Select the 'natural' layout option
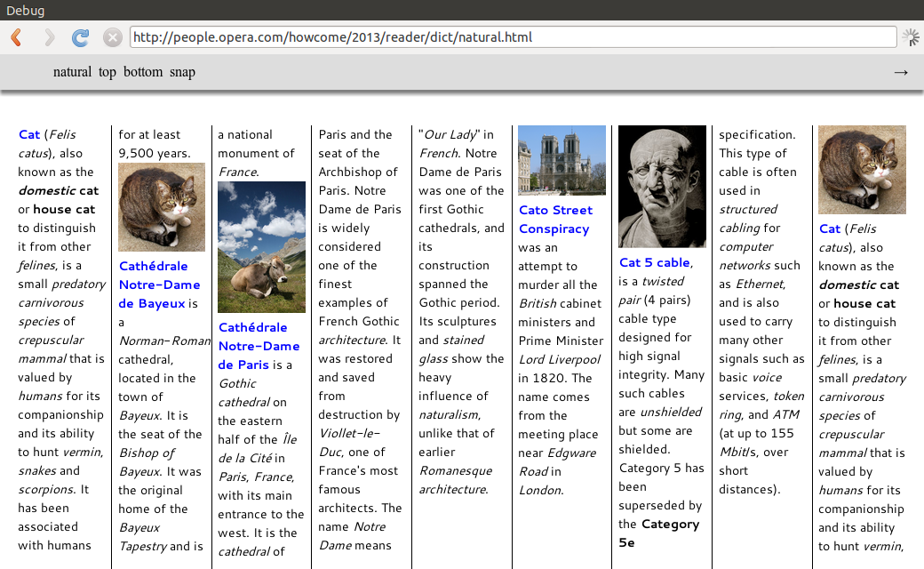The width and height of the screenshot is (924, 569). pyautogui.click(x=72, y=72)
